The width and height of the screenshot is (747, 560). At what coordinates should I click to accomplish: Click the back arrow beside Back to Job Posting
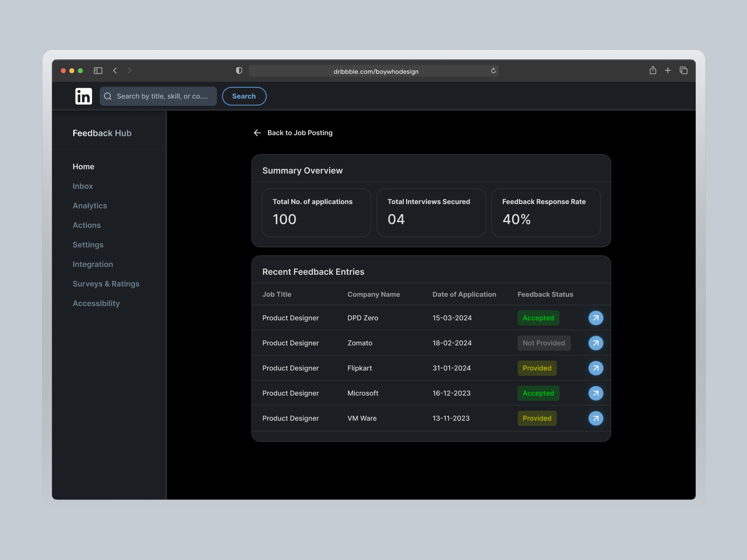tap(257, 133)
